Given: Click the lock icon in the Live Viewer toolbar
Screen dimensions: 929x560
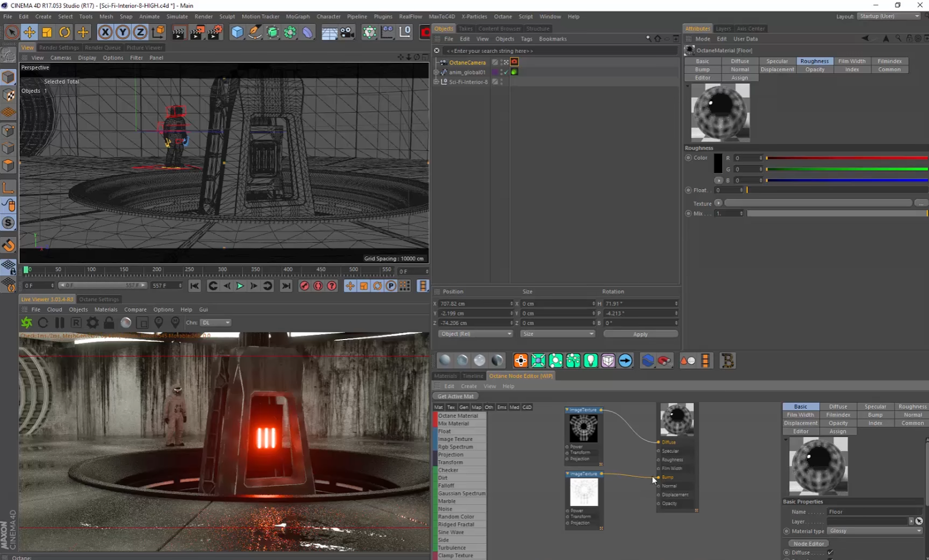Looking at the screenshot, I should coord(109,323).
